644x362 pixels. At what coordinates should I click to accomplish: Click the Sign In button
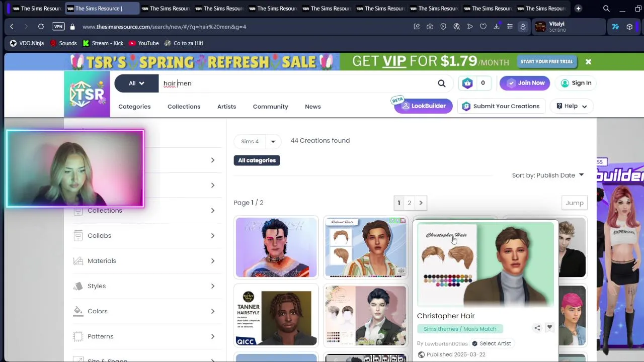click(576, 83)
